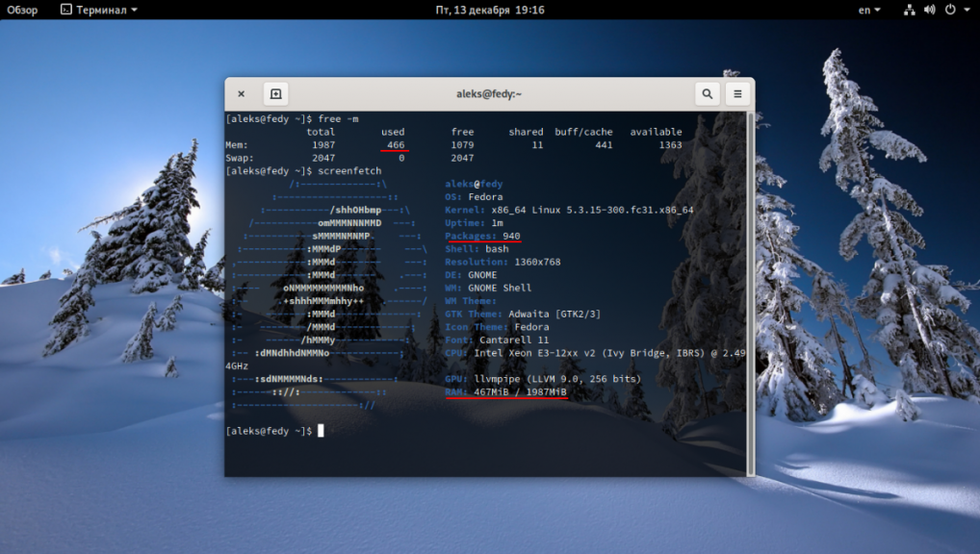This screenshot has height=554, width=980.
Task: Open the Обзор activities overview
Action: (x=22, y=10)
